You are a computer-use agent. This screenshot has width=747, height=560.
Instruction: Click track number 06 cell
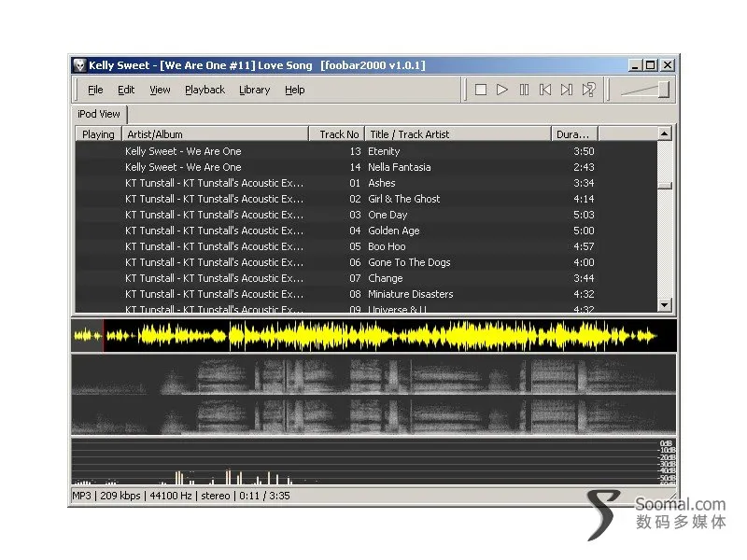pos(355,262)
